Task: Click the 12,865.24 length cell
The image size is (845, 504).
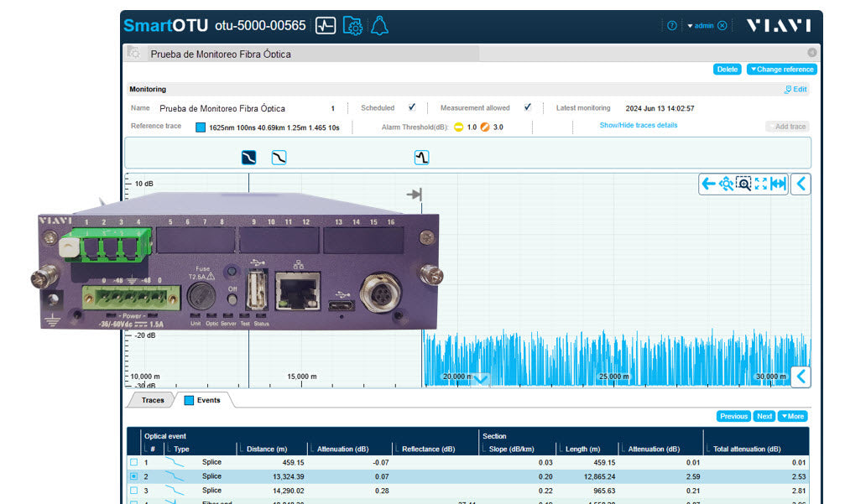Action: (599, 476)
